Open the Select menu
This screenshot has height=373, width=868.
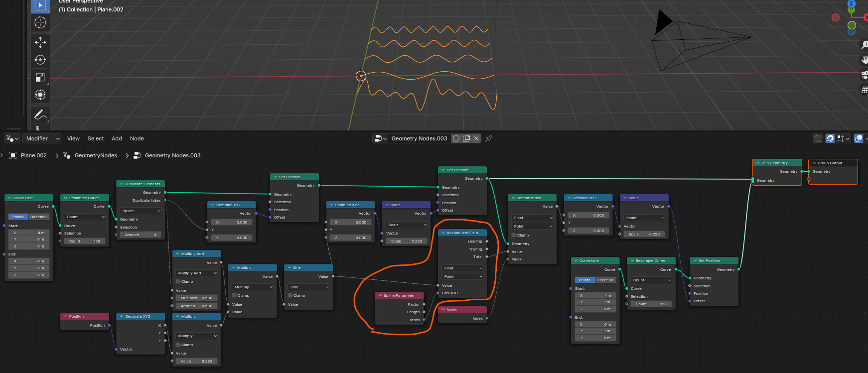tap(96, 138)
